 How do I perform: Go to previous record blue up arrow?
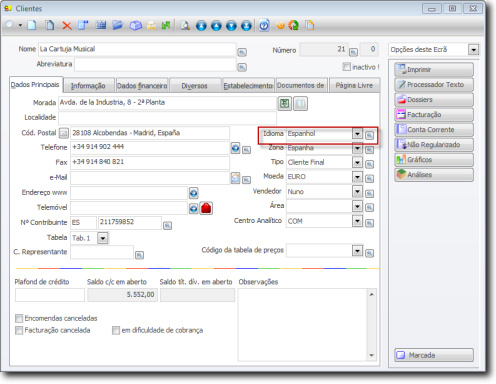(216, 26)
